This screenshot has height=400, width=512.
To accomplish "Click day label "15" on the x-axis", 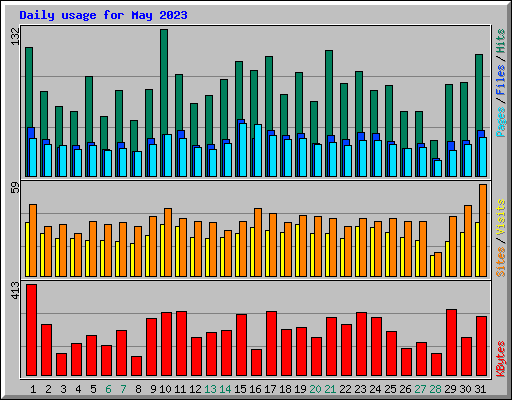I will 240,389.
